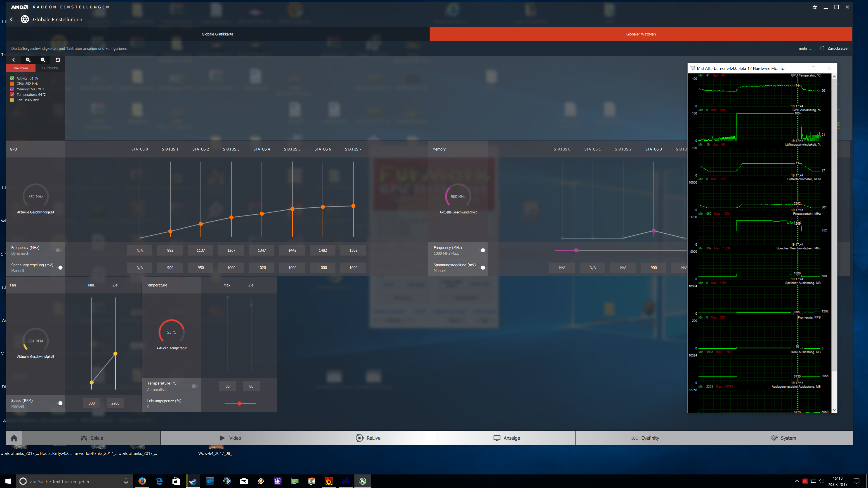The height and width of the screenshot is (488, 868).
Task: Adjust the Leistungsgrenze power limit slider
Action: 239,403
